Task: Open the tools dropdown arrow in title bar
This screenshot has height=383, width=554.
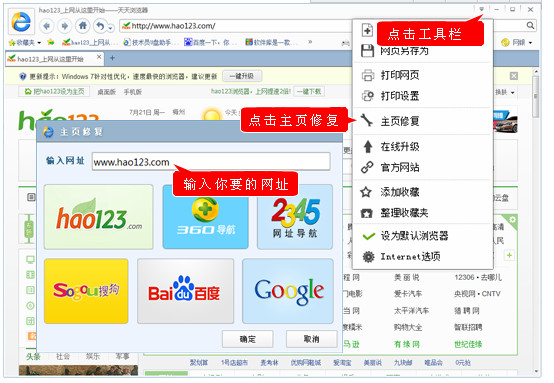Action: point(482,10)
